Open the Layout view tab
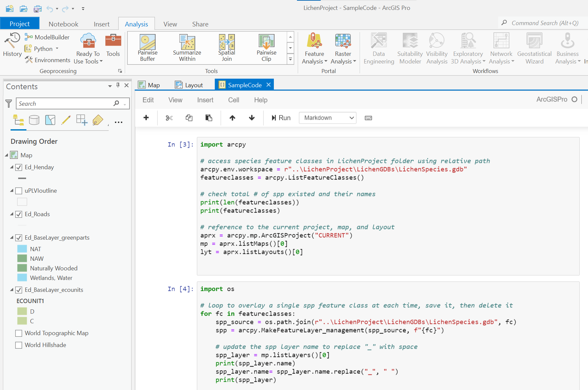Viewport: 588px width, 390px height. tap(189, 85)
